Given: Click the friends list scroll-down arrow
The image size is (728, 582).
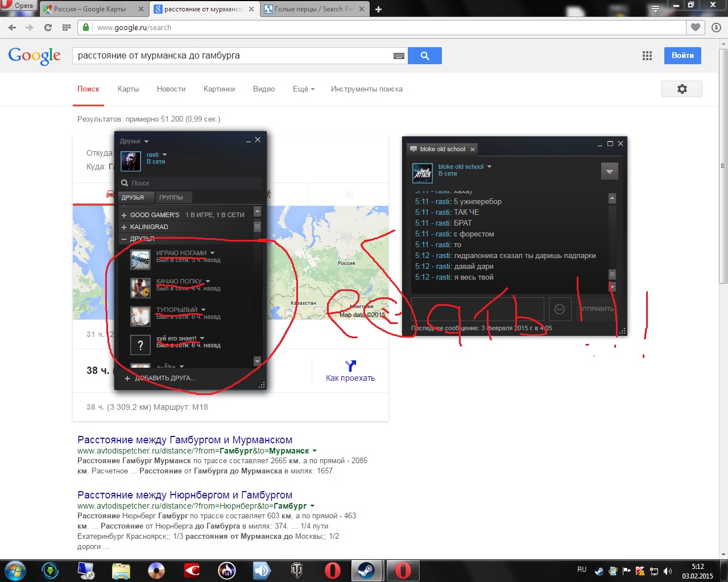Looking at the screenshot, I should point(257,361).
